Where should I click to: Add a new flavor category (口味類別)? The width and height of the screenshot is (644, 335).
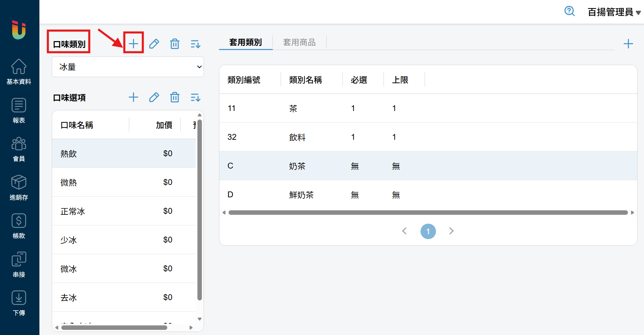[x=133, y=44]
